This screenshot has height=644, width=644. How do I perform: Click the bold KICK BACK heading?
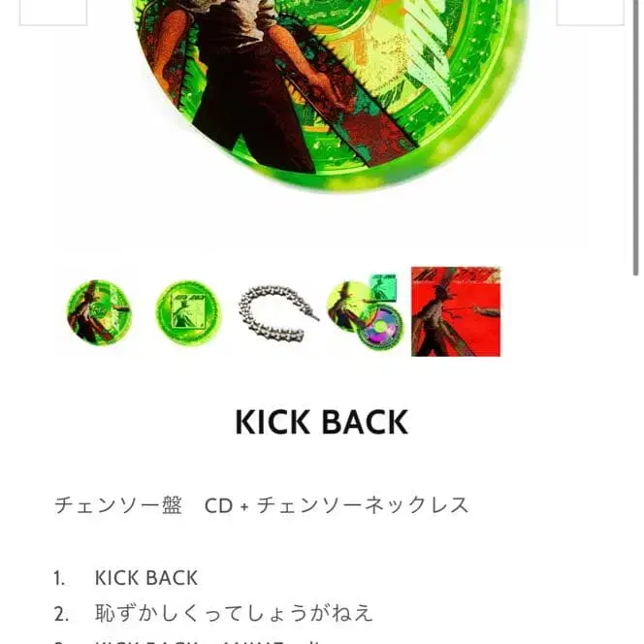click(322, 422)
